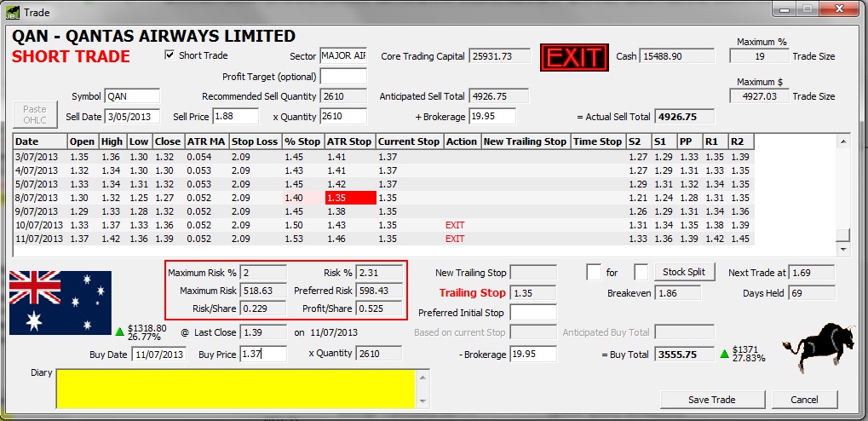Image resolution: width=868 pixels, height=421 pixels.
Task: Click the Preferred Initial Stop field
Action: coord(533,313)
